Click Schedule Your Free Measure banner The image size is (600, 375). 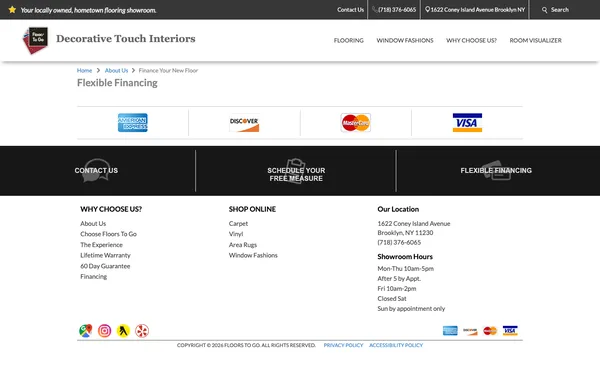pyautogui.click(x=296, y=171)
